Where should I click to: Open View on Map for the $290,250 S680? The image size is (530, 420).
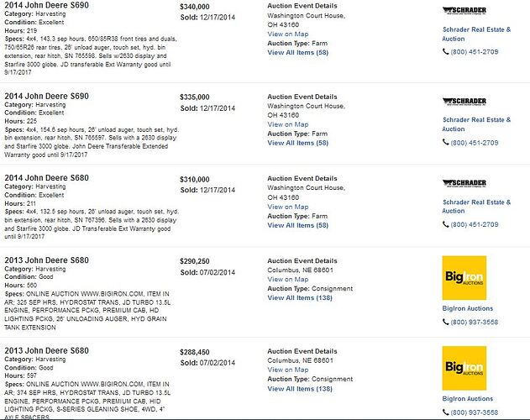pyautogui.click(x=287, y=280)
